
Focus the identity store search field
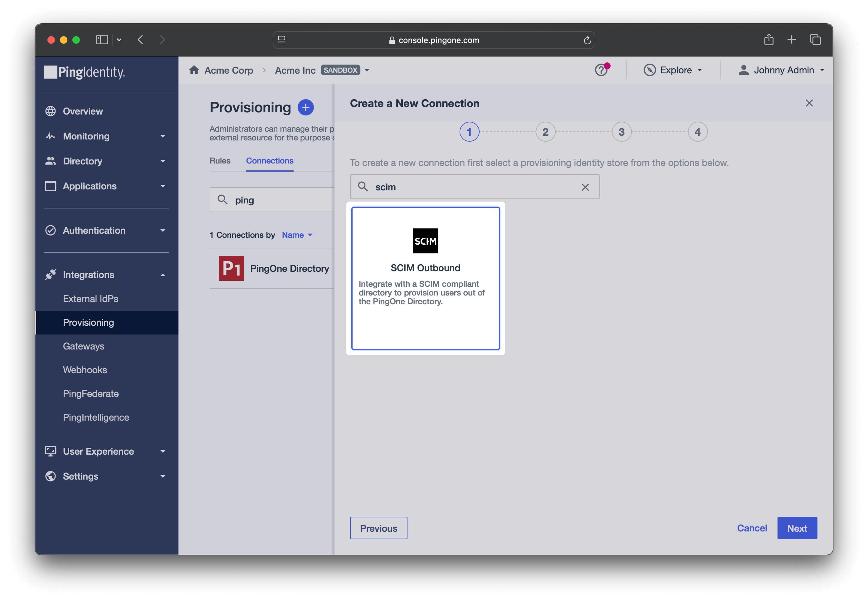pos(474,187)
